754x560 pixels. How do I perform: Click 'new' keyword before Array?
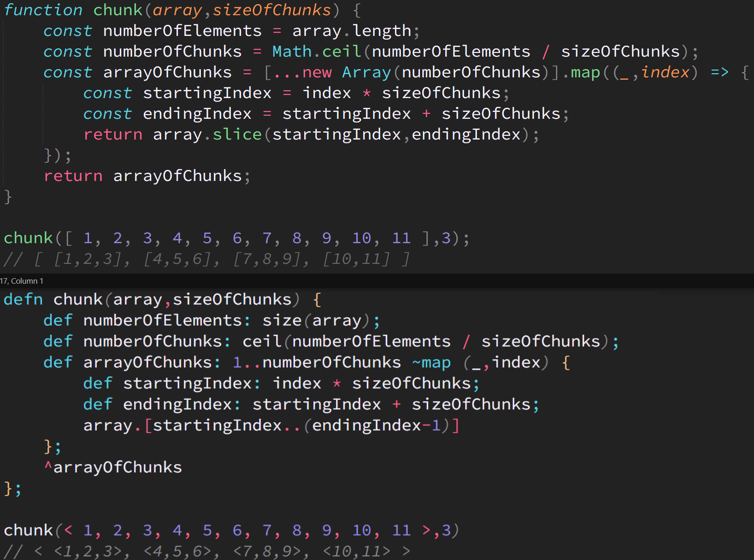click(x=317, y=72)
